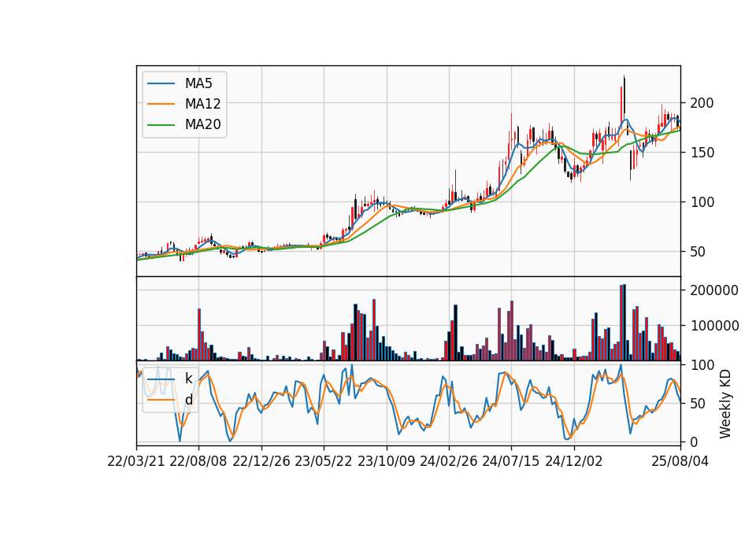
Task: Click the green MA20 legend line sample
Action: 161,124
